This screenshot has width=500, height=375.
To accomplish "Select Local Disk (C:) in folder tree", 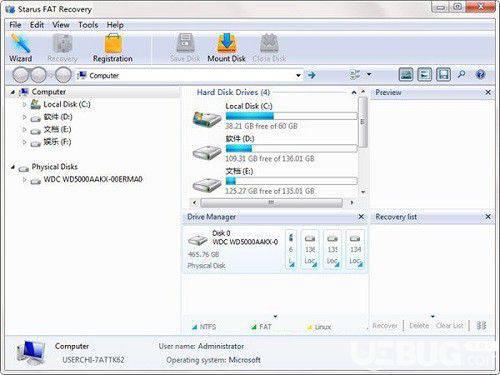I will 67,104.
